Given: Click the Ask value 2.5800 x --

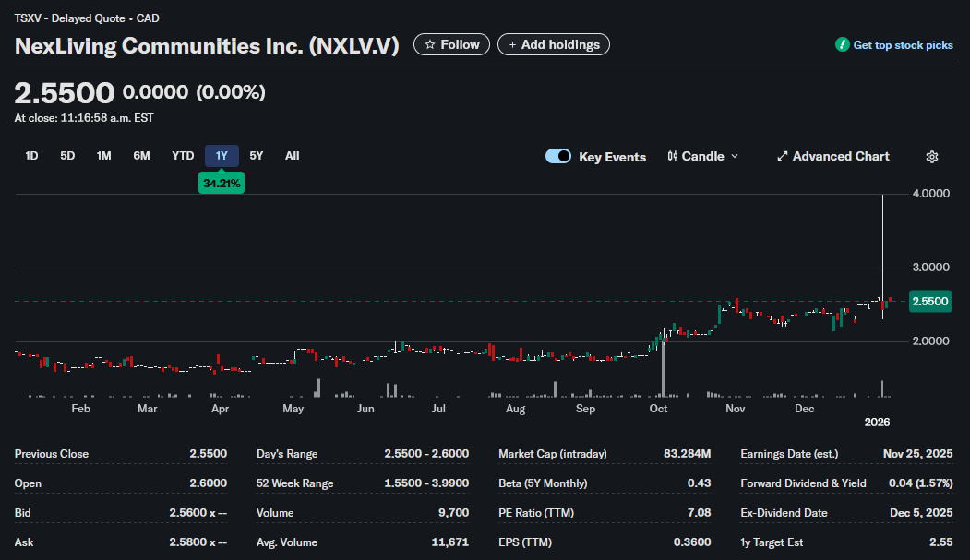Looking at the screenshot, I should pos(198,542).
